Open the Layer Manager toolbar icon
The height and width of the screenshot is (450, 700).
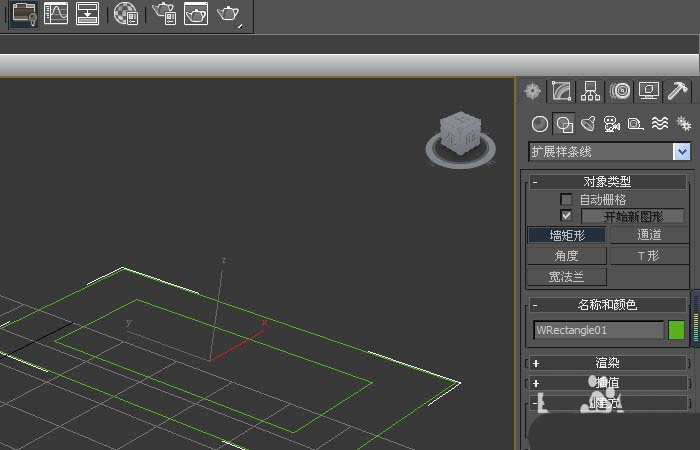(24, 13)
